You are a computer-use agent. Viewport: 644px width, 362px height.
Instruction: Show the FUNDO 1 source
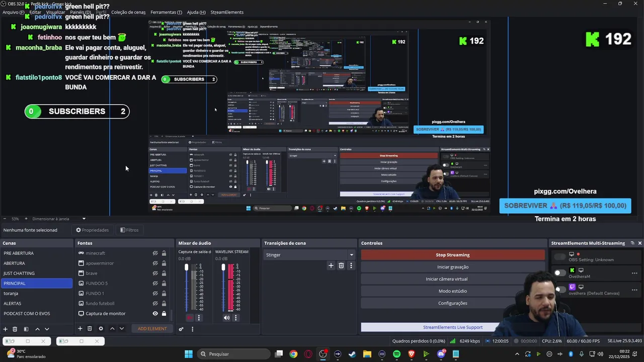[x=155, y=293]
